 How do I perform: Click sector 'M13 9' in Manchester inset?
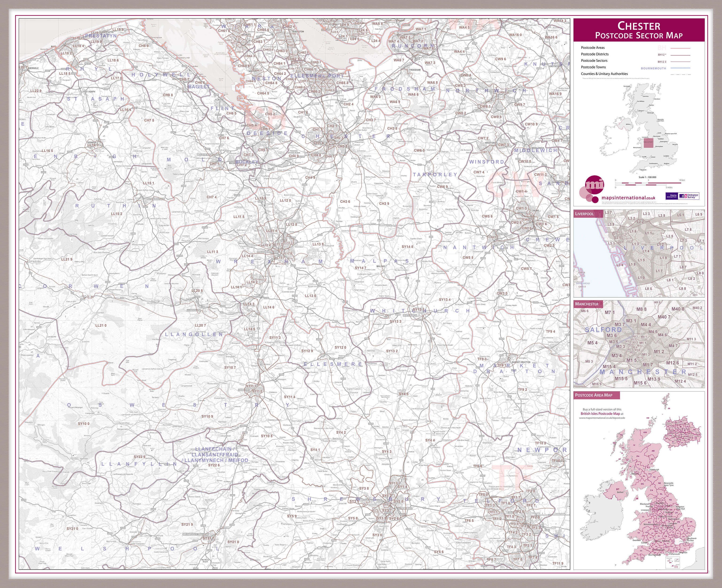(654, 379)
